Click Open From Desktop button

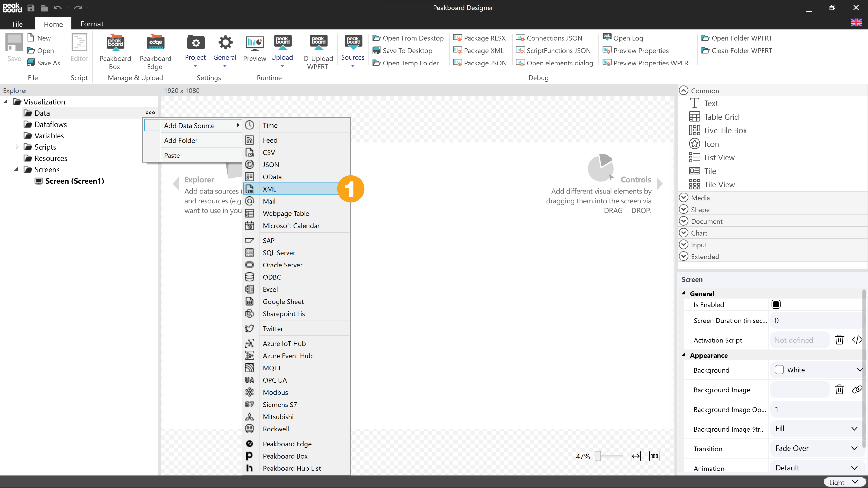[408, 38]
